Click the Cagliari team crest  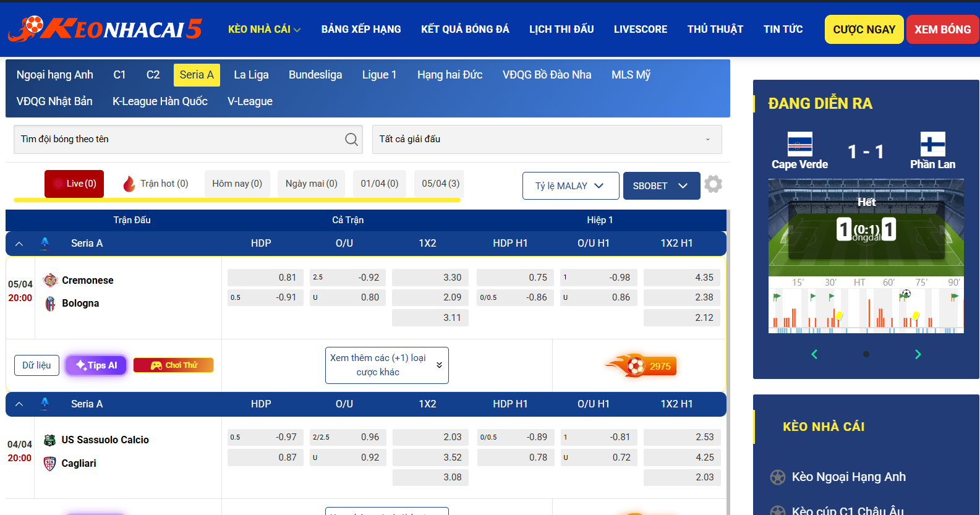tap(50, 463)
